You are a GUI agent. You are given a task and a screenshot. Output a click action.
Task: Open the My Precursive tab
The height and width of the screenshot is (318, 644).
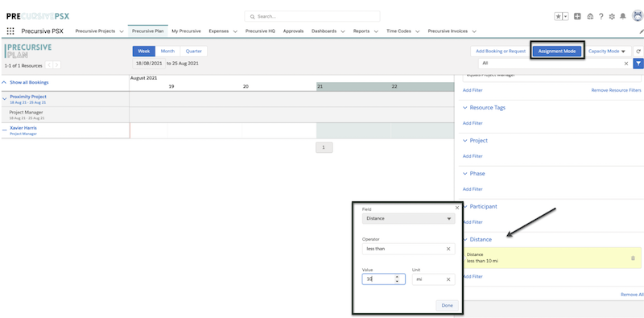[x=186, y=31]
